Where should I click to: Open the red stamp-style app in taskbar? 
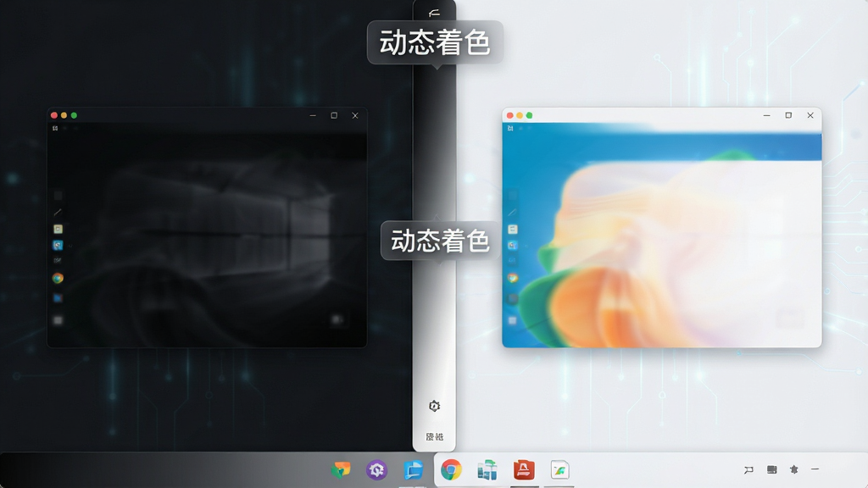pos(524,469)
